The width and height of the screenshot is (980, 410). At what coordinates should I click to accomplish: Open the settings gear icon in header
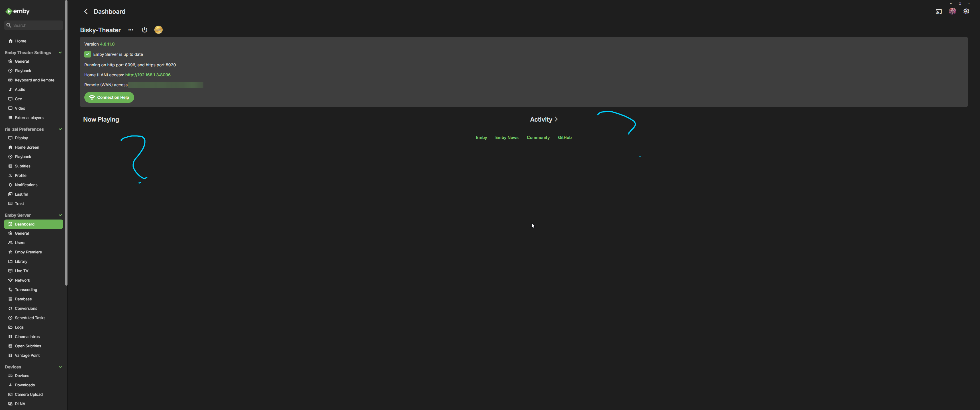[966, 11]
